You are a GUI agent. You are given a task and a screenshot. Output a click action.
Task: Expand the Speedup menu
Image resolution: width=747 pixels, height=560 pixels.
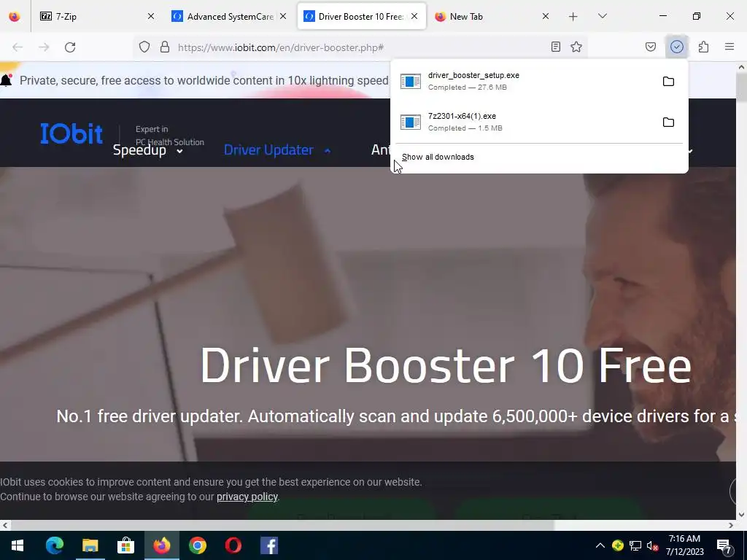[147, 150]
